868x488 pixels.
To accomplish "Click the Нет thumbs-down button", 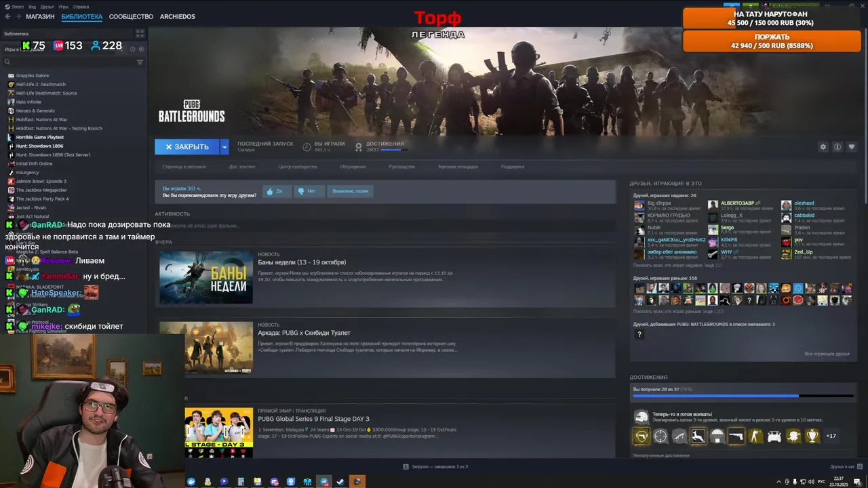I will (x=308, y=191).
